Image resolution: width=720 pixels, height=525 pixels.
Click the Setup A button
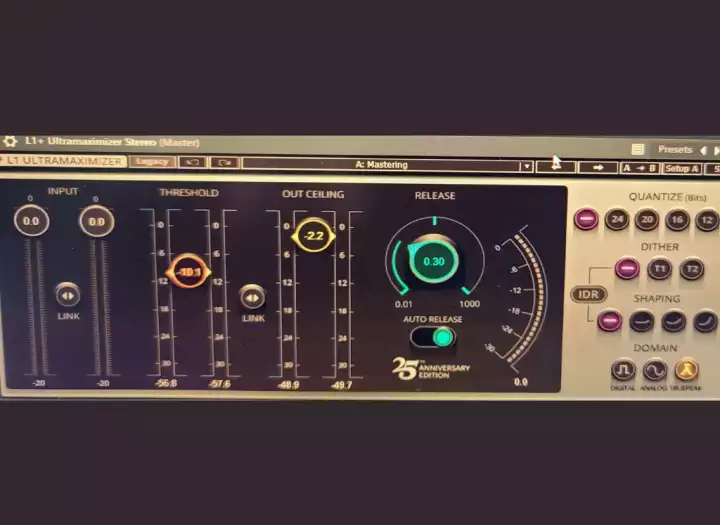(x=681, y=169)
